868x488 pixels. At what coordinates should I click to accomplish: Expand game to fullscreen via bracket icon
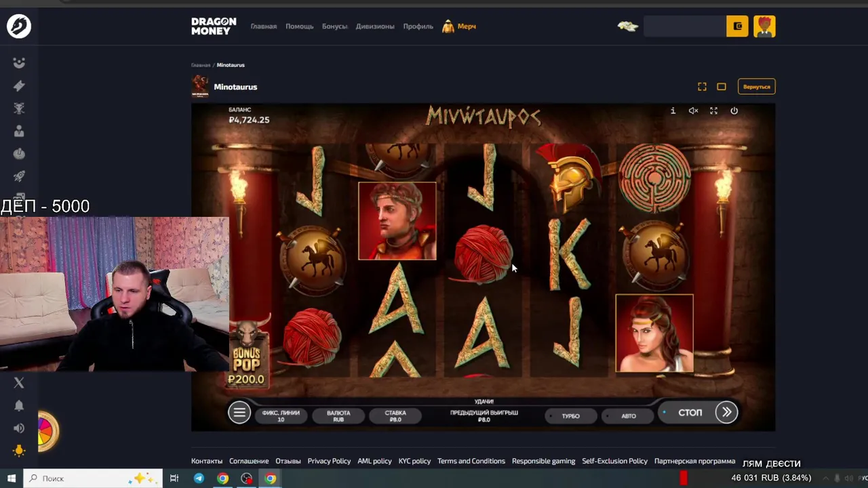point(703,87)
